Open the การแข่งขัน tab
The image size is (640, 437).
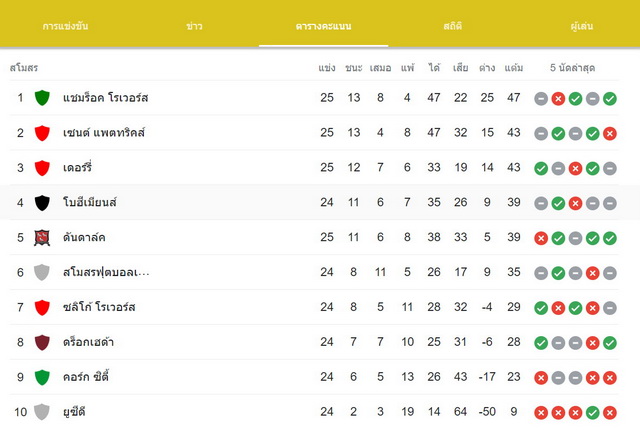(x=65, y=26)
